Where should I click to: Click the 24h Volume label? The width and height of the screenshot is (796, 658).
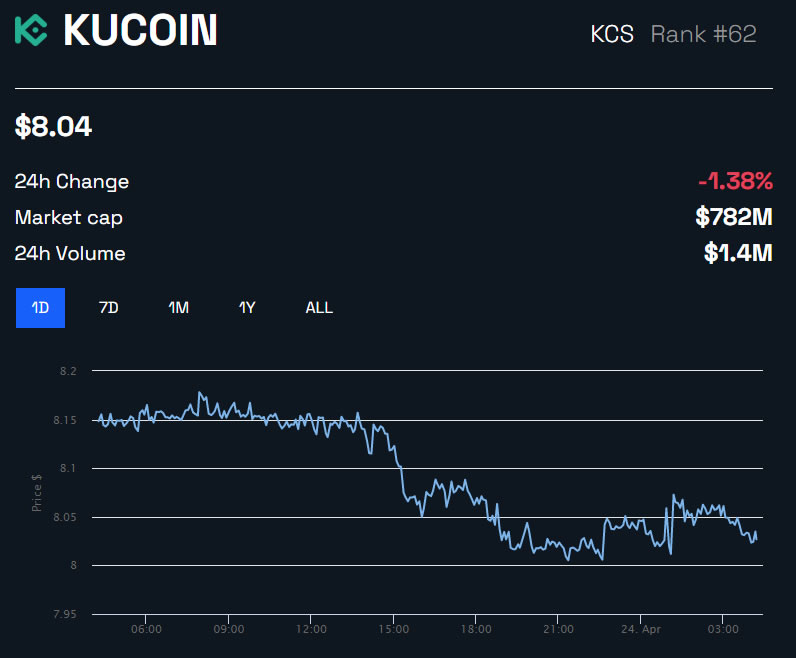click(70, 254)
